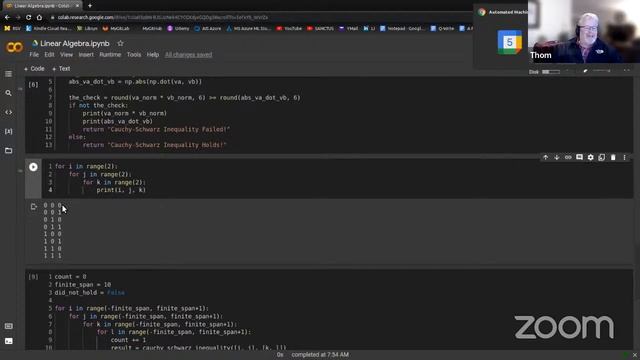The image size is (640, 360).
Task: Open the View menu
Action: tap(66, 55)
